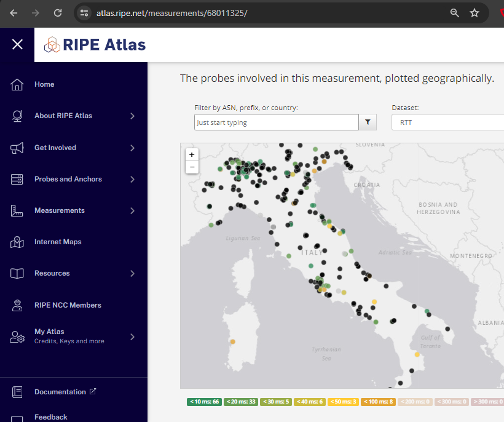The width and height of the screenshot is (504, 422).
Task: Click the Internet Maps map-pin icon
Action: [17, 242]
